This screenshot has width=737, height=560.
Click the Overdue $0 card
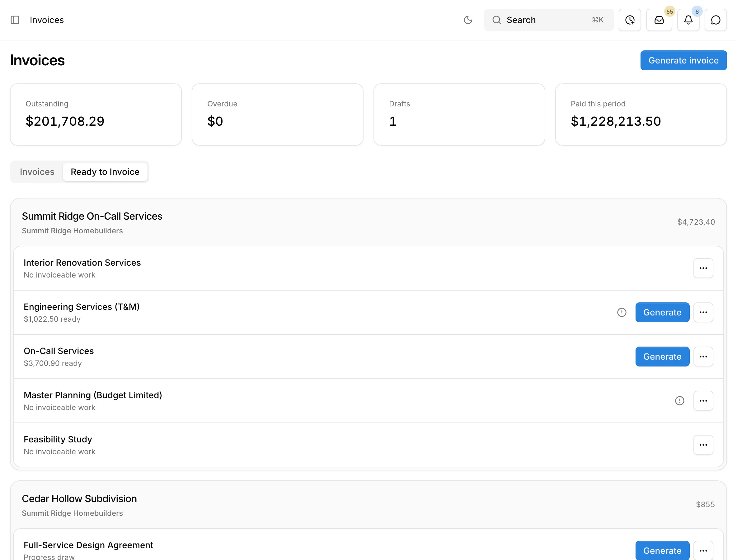click(277, 114)
